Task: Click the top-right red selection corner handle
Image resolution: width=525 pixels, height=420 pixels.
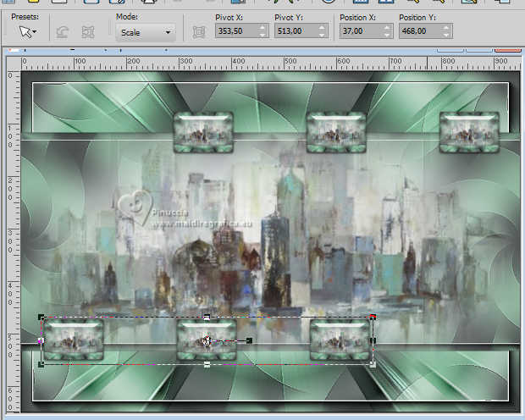Action: (373, 317)
